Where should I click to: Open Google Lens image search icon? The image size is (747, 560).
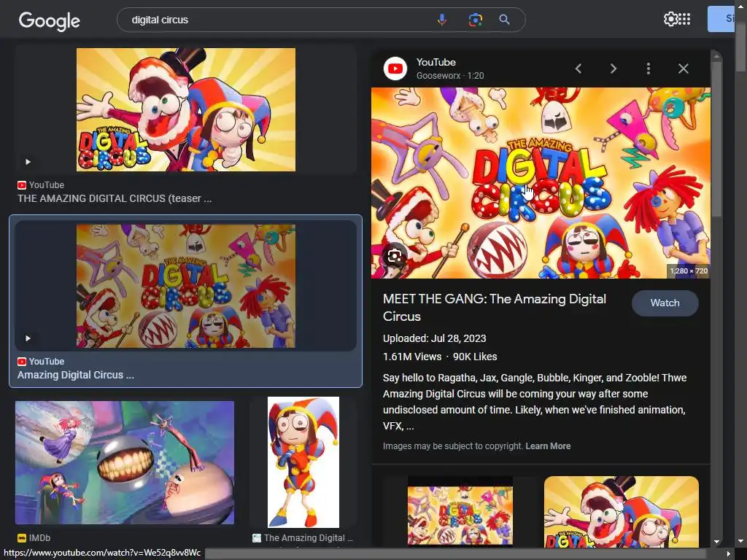point(475,20)
